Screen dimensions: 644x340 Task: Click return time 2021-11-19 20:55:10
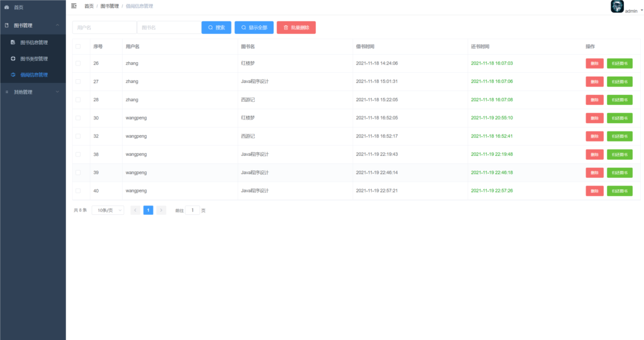(x=492, y=118)
